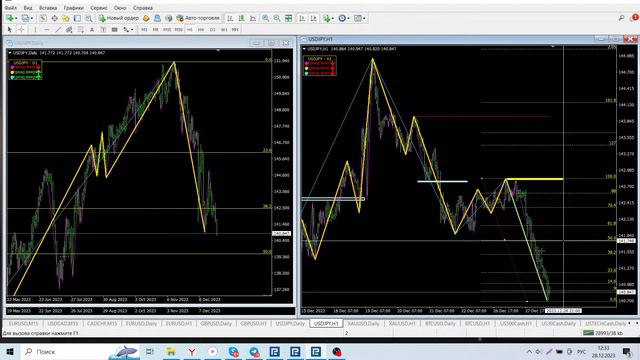Open the profiles icon in the toolbar
Screen dimensions: 640x360
coord(24,18)
